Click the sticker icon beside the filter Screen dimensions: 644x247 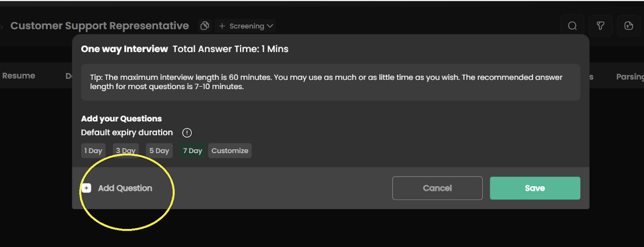(629, 26)
